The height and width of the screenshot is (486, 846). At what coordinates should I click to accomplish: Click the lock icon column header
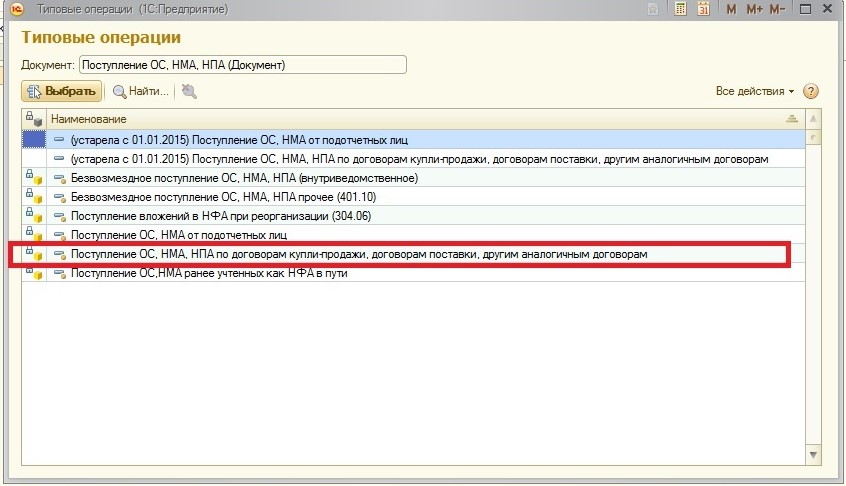(33, 119)
